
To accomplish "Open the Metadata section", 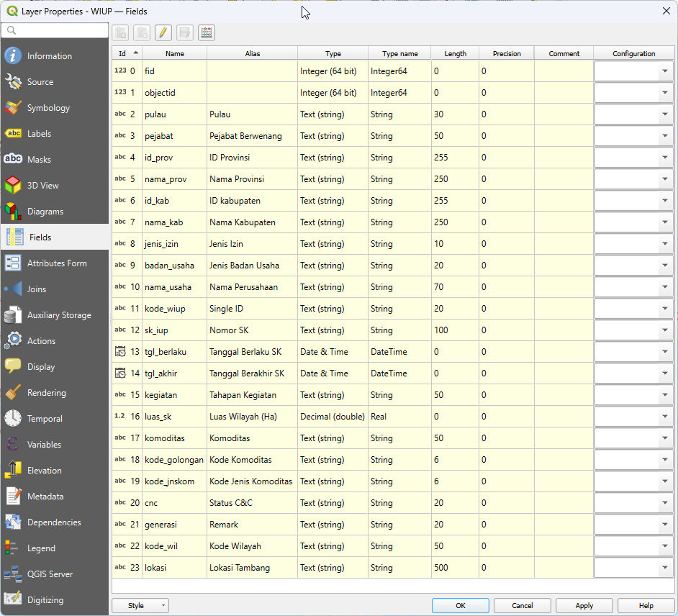I will pyautogui.click(x=45, y=497).
